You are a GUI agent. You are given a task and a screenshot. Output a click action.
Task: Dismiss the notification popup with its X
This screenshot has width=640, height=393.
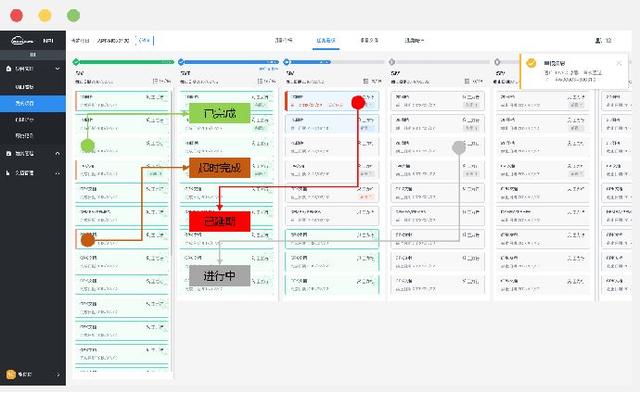[x=619, y=63]
